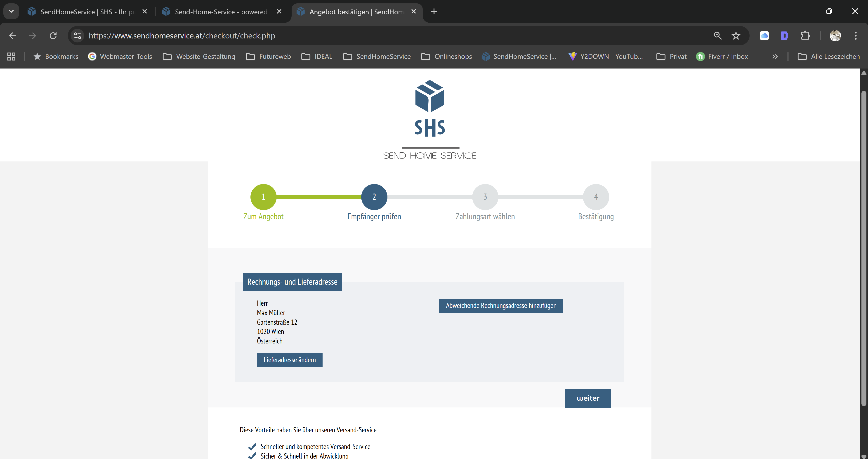Open the tab search dropdown arrow
868x459 pixels.
[x=11, y=12]
